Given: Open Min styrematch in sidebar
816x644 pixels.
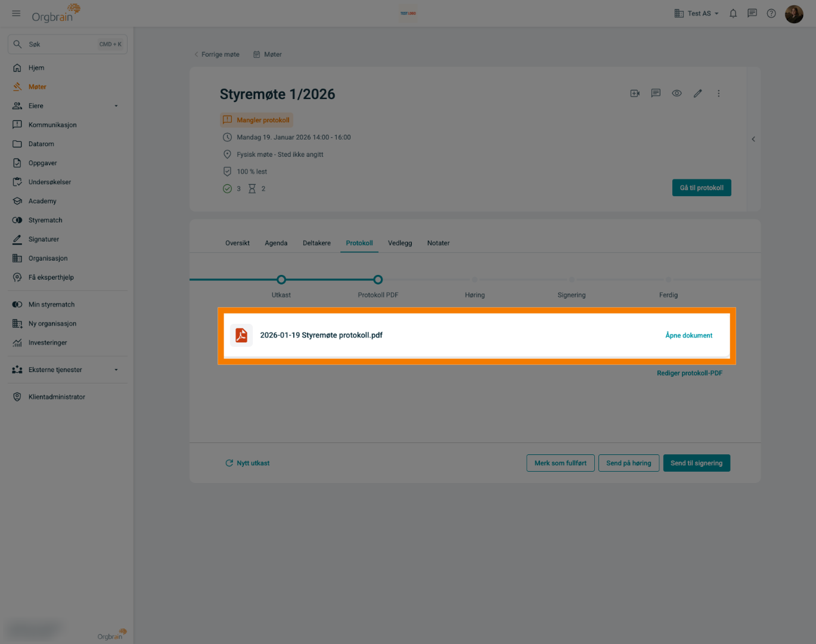Looking at the screenshot, I should pos(51,305).
